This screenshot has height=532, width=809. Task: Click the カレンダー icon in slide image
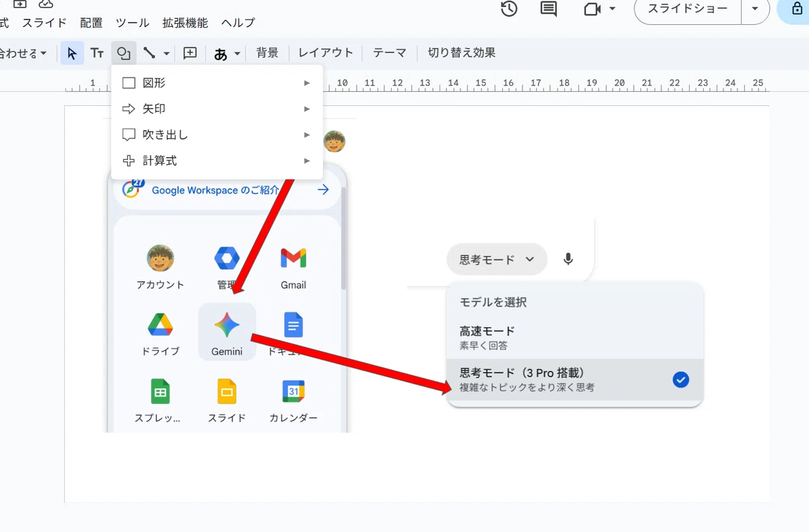293,391
